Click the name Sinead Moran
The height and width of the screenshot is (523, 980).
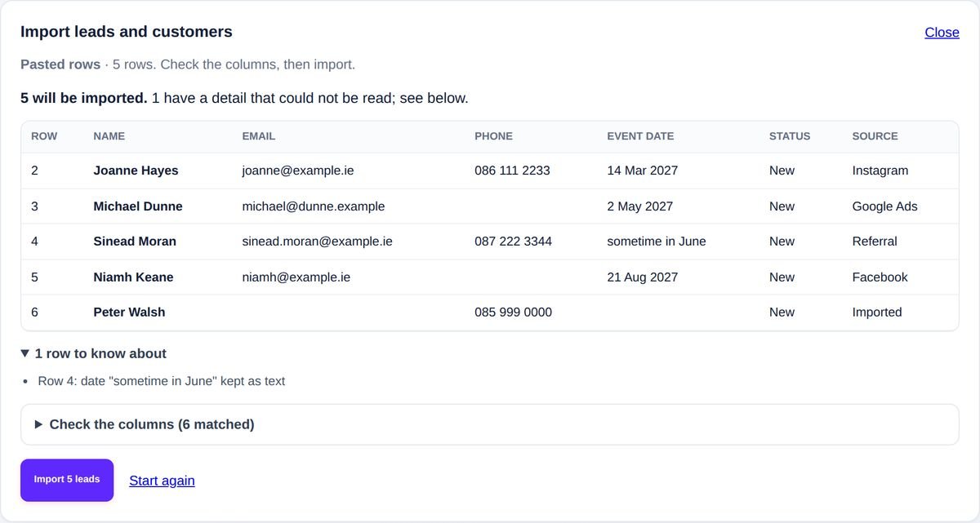(x=135, y=242)
